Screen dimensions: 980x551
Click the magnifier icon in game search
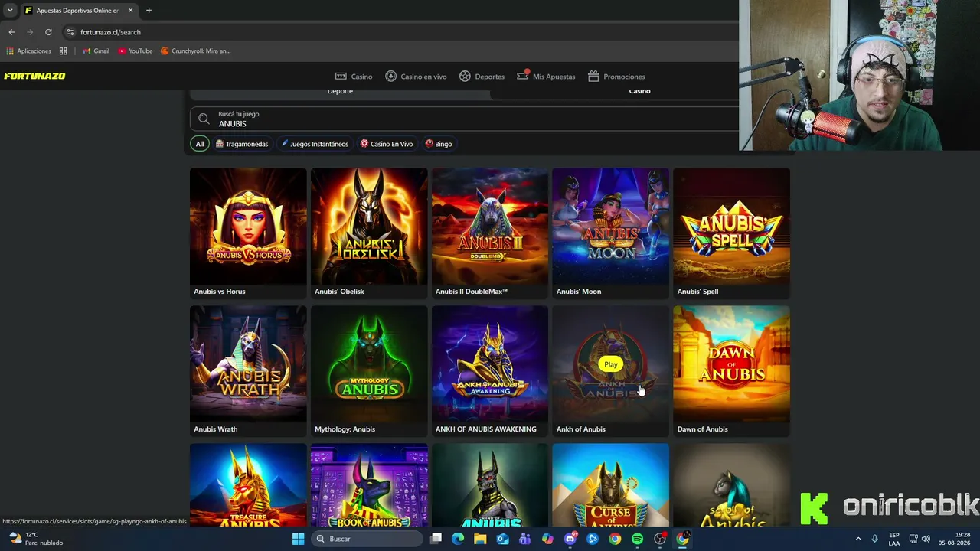(x=204, y=119)
